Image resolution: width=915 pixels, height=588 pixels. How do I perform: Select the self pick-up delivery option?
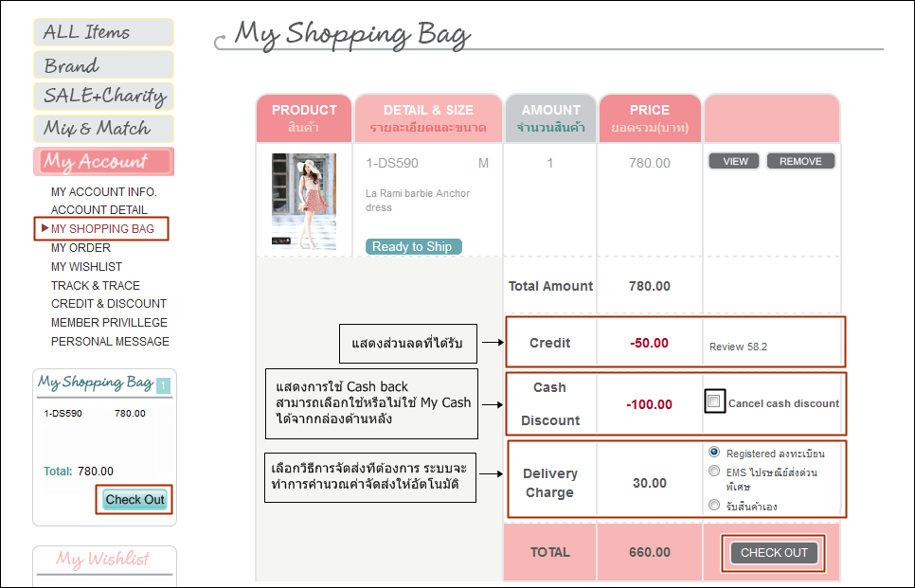tap(714, 506)
